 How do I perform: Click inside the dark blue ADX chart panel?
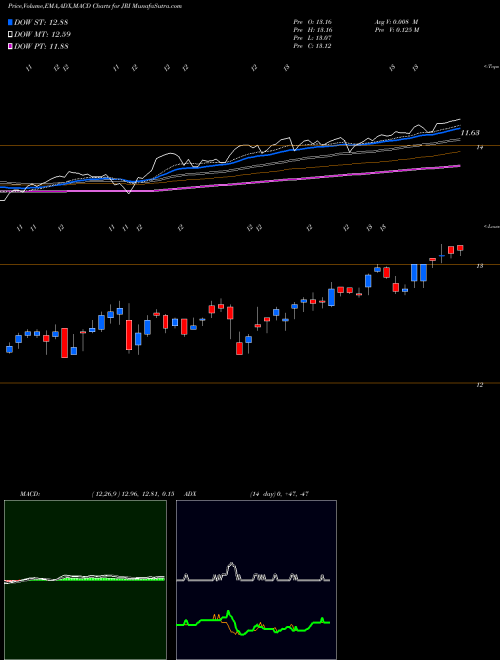pyautogui.click(x=256, y=580)
